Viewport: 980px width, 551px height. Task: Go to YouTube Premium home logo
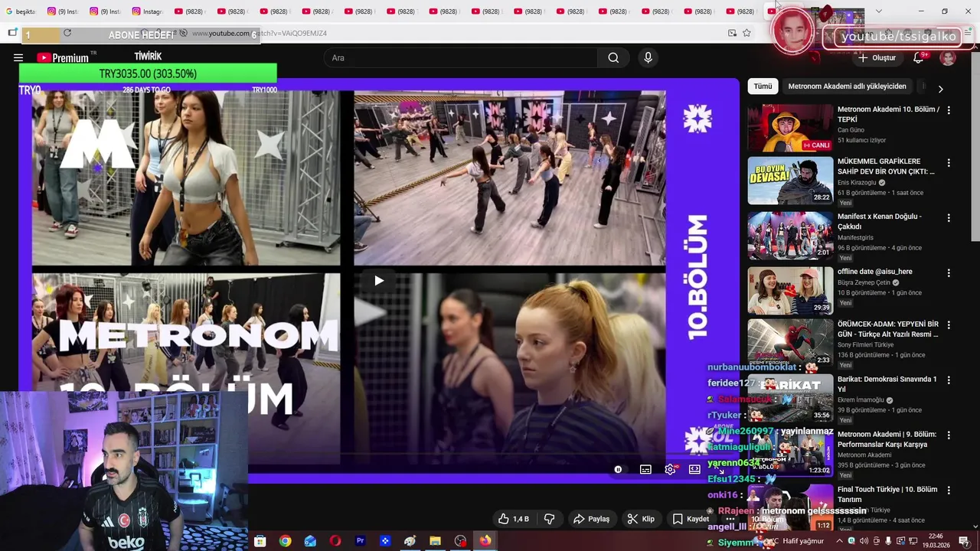pyautogui.click(x=63, y=57)
